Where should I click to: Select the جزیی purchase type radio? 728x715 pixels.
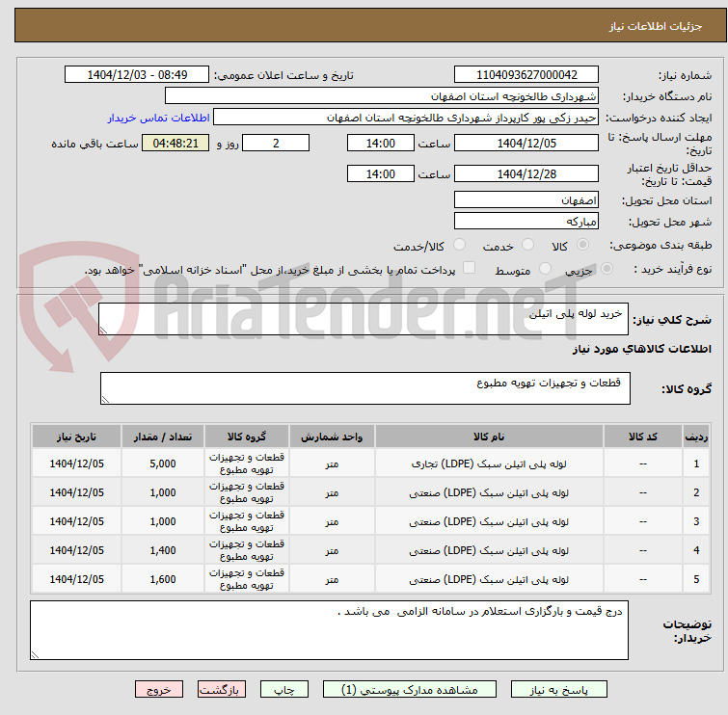tap(607, 269)
